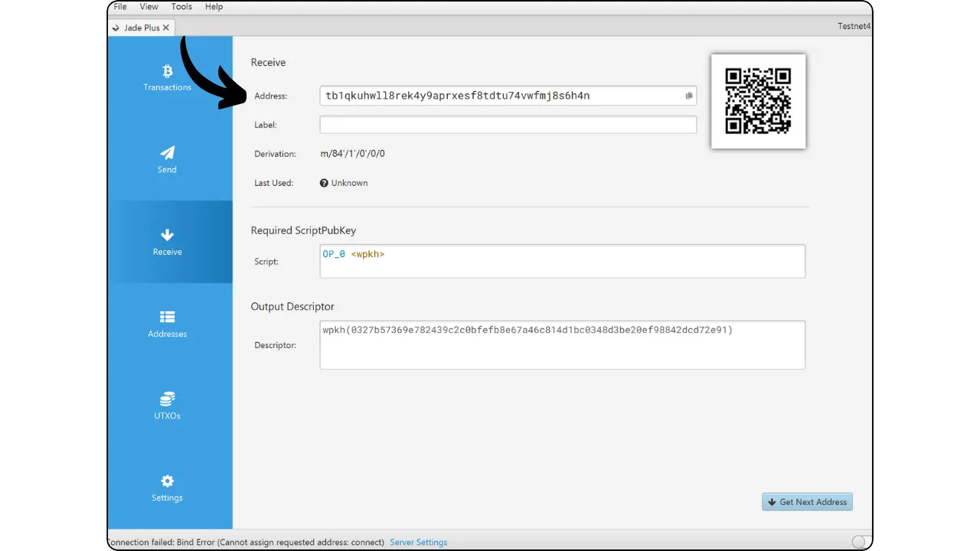The width and height of the screenshot is (980, 551).
Task: Open the View menu
Action: 149,7
